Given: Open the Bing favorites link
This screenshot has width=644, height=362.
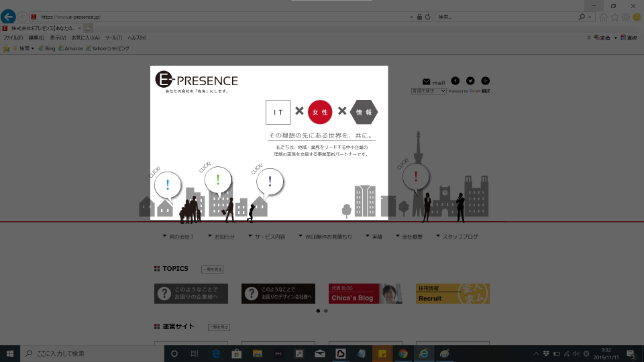Looking at the screenshot, I should click(47, 48).
